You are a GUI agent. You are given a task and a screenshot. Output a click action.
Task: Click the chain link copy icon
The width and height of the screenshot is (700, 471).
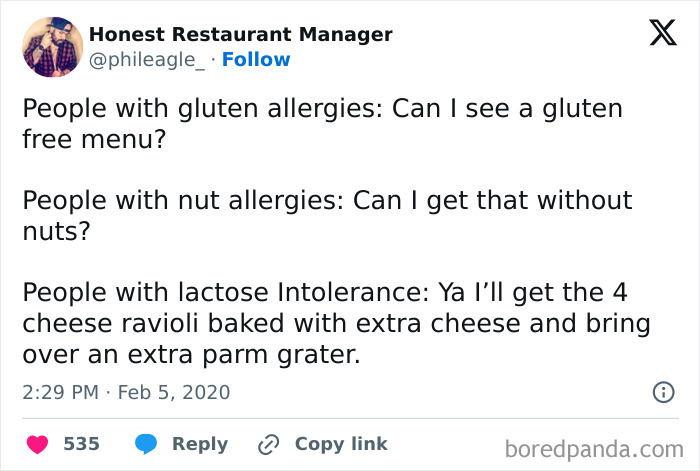coord(268,444)
